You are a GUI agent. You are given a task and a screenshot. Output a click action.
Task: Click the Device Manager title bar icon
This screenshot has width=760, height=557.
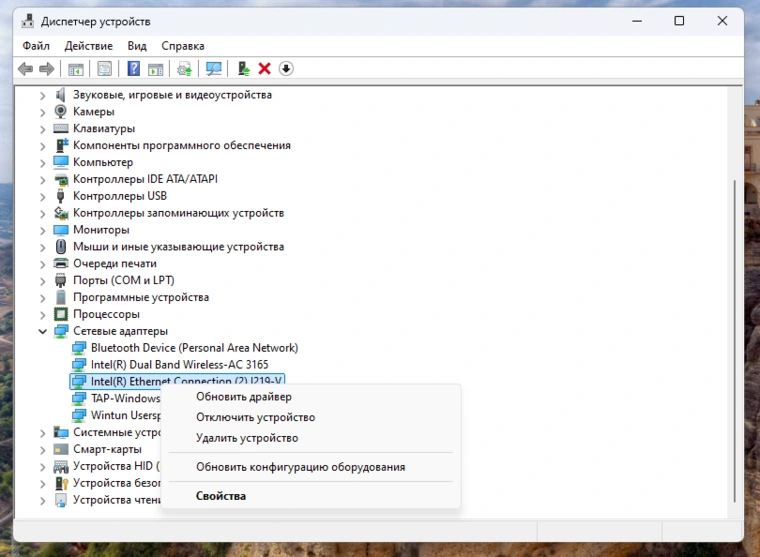[28, 21]
